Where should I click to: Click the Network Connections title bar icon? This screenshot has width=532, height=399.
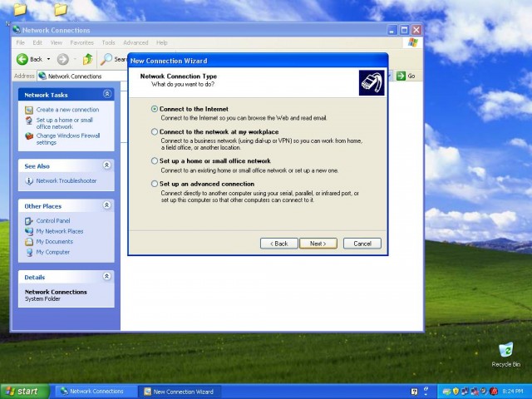tap(17, 30)
